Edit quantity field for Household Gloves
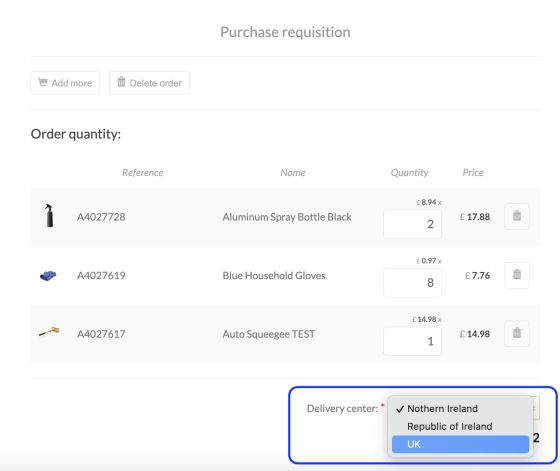Viewport: 560px width, 471px height. click(x=412, y=283)
